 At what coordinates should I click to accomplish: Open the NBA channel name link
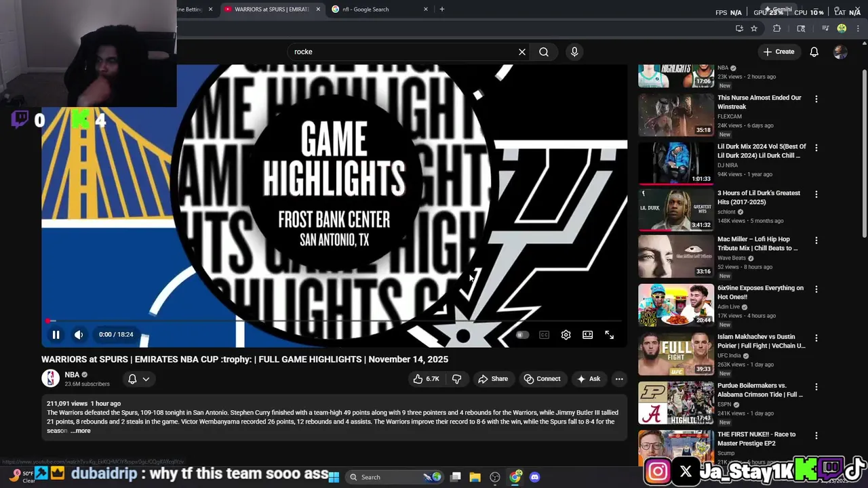pos(72,374)
